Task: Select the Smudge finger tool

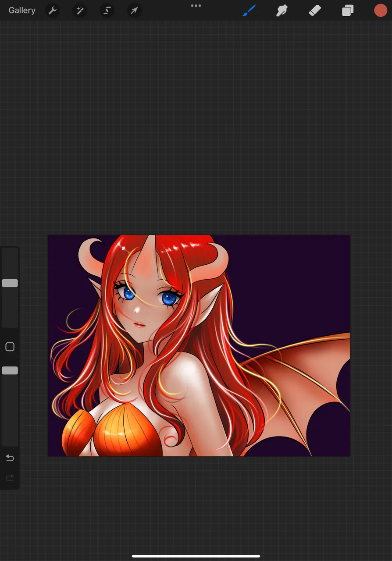Action: coord(282,10)
